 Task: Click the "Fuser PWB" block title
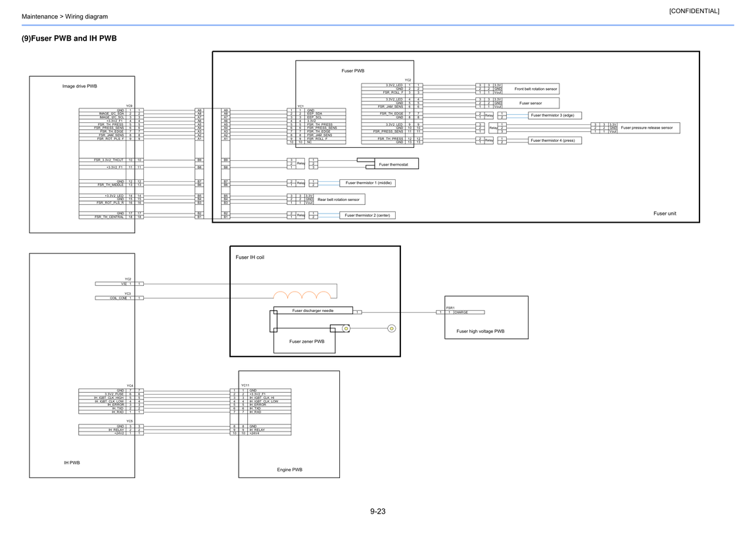pyautogui.click(x=353, y=71)
